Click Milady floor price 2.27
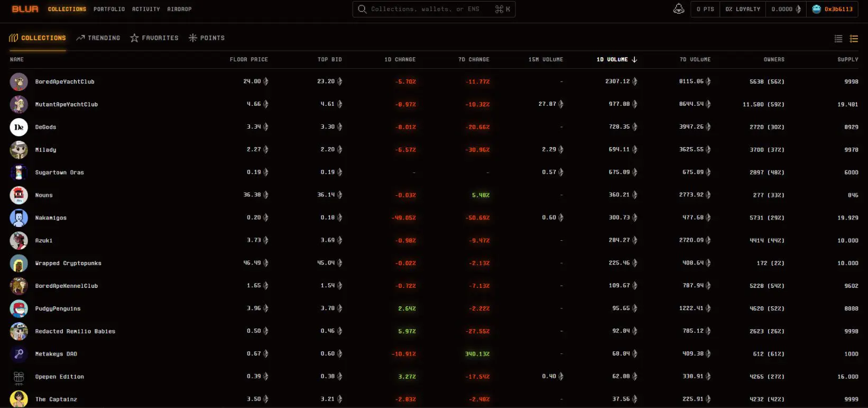Screen dimensions: 868x408 click(x=257, y=150)
